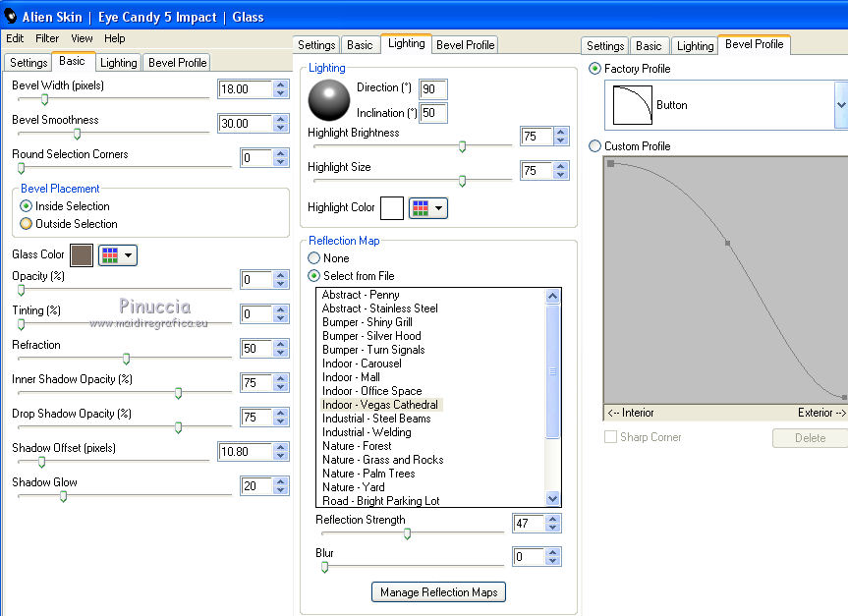Click the Inclination degrees input field
This screenshot has width=848, height=616.
coord(433,113)
